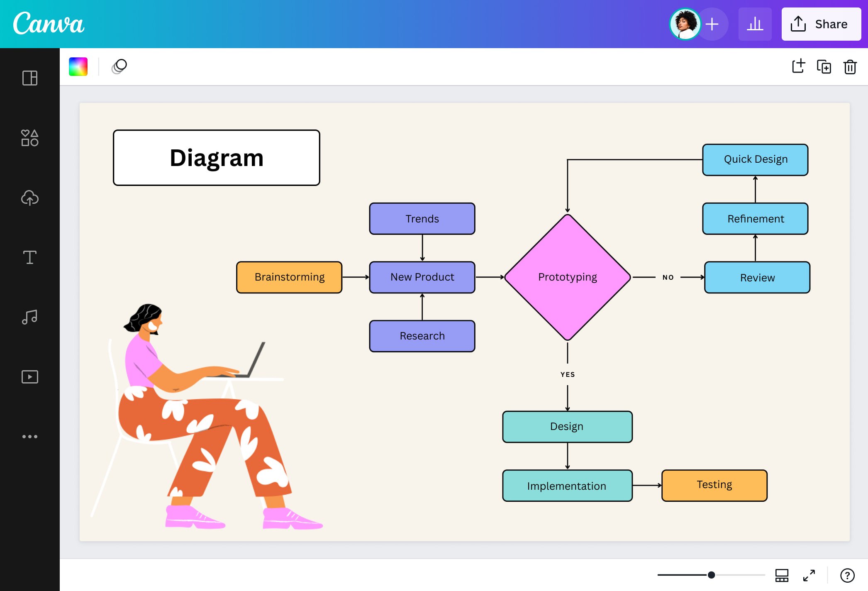Click the color palette icon
The height and width of the screenshot is (591, 868).
coord(78,66)
